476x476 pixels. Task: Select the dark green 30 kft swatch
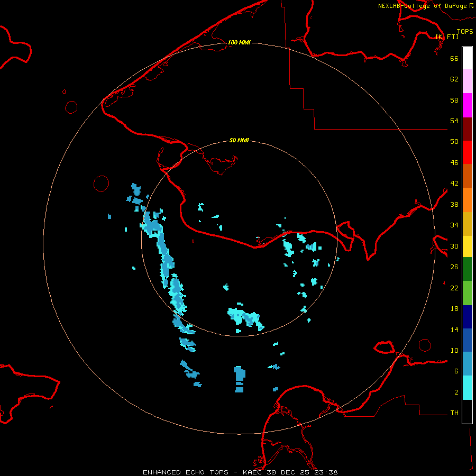pos(467,269)
